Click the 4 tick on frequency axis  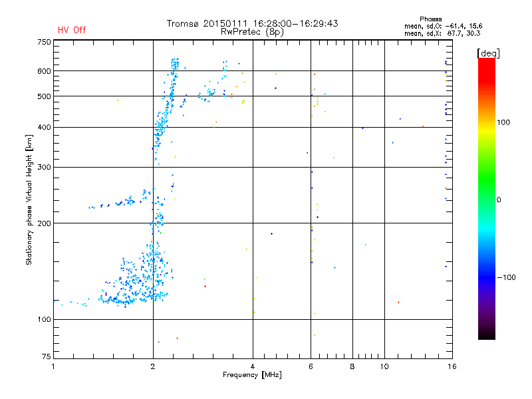pyautogui.click(x=253, y=367)
